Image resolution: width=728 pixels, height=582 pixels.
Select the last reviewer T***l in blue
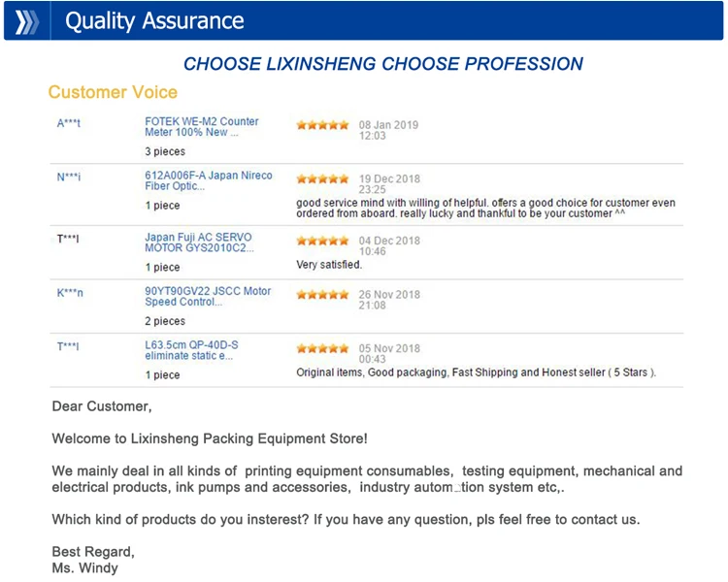68,346
